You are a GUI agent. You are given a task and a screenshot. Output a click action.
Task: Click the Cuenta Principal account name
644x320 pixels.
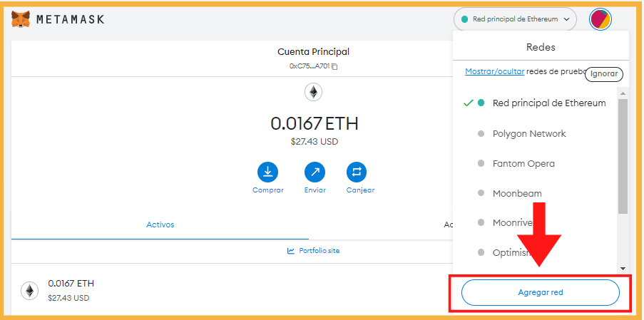[x=313, y=52]
